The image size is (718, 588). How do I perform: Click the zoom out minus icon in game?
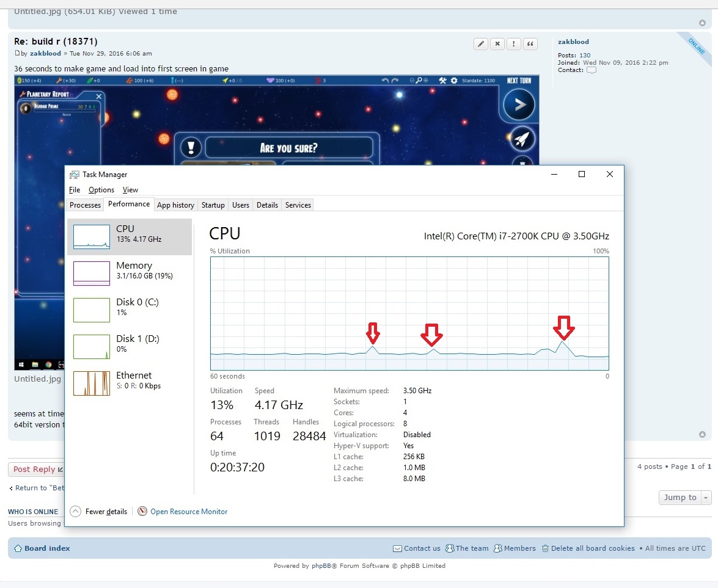(x=412, y=80)
